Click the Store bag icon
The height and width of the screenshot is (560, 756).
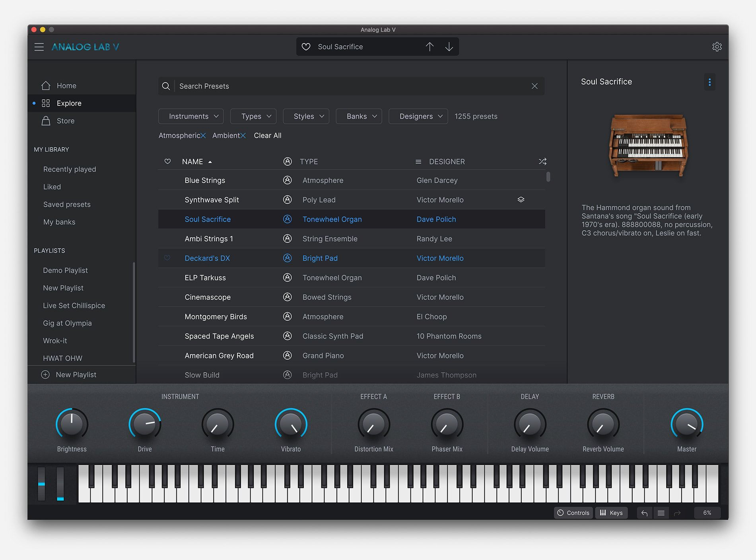pyautogui.click(x=46, y=121)
